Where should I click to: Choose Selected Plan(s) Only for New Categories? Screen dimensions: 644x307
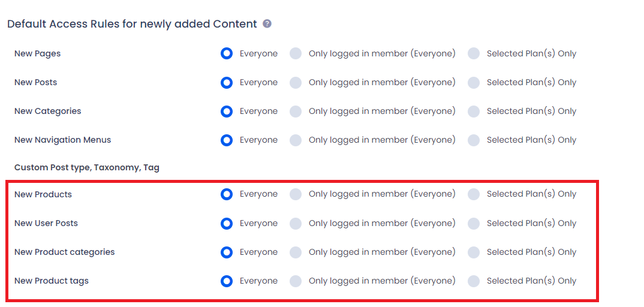pos(474,111)
